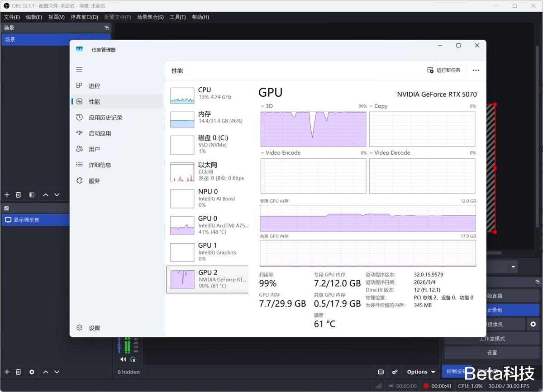Open Task Manager hamburger navigation menu
This screenshot has width=543, height=392.
coord(79,70)
